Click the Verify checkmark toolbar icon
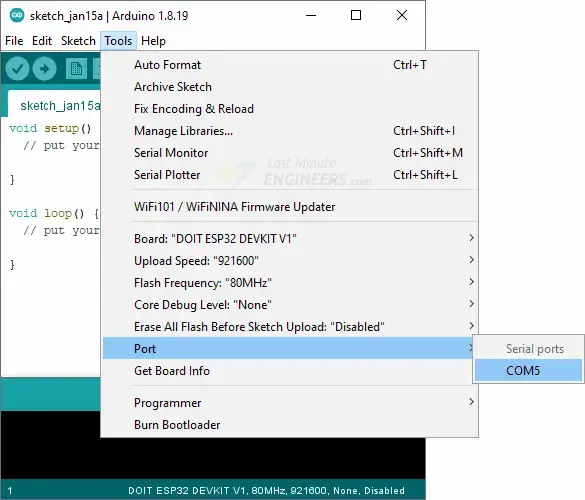The width and height of the screenshot is (585, 500). click(17, 69)
